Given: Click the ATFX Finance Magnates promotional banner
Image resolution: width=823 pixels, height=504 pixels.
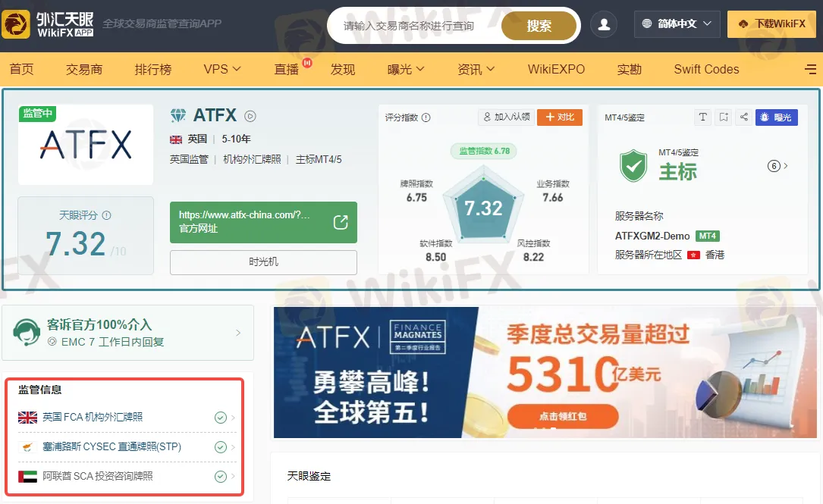Looking at the screenshot, I should [x=545, y=372].
